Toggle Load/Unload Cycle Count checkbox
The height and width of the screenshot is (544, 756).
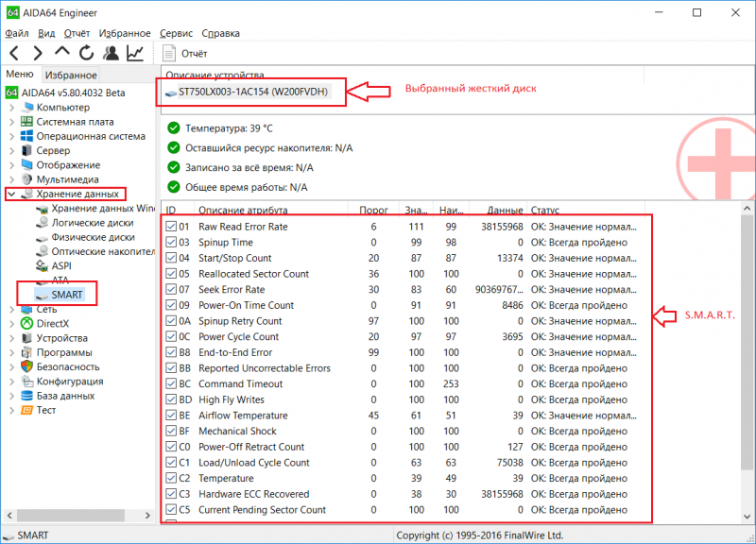click(x=171, y=463)
